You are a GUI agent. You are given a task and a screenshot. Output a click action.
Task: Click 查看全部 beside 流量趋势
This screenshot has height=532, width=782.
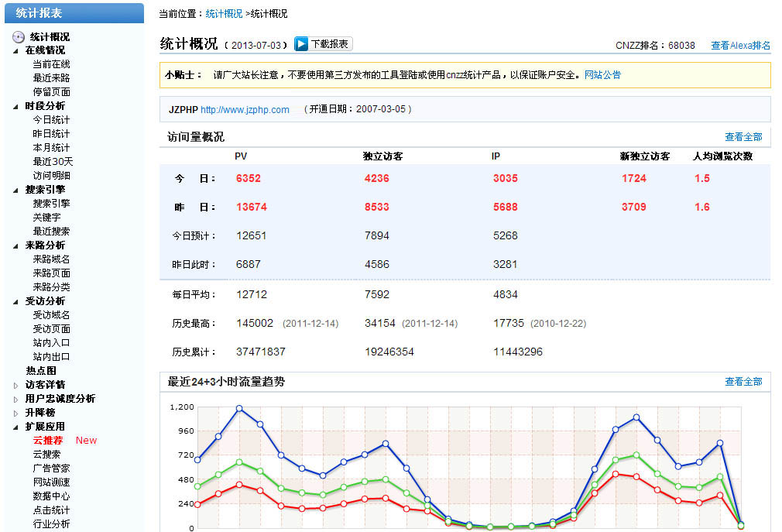pos(743,382)
